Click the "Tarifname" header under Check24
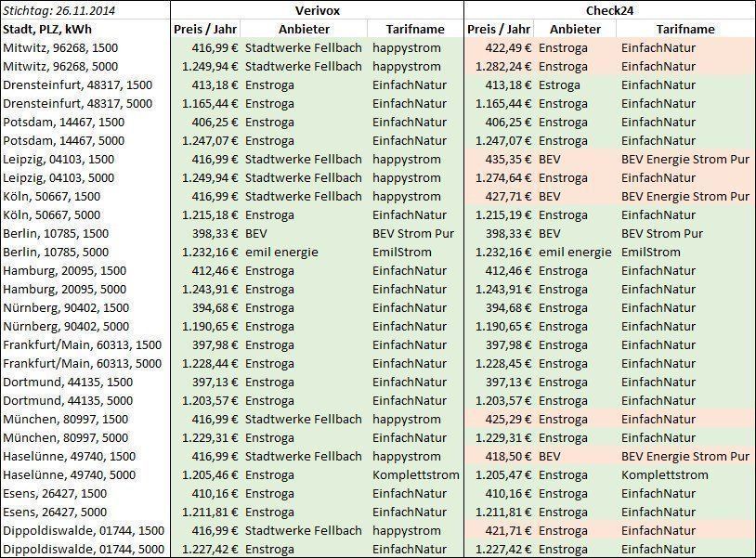756x558 pixels. click(x=685, y=30)
